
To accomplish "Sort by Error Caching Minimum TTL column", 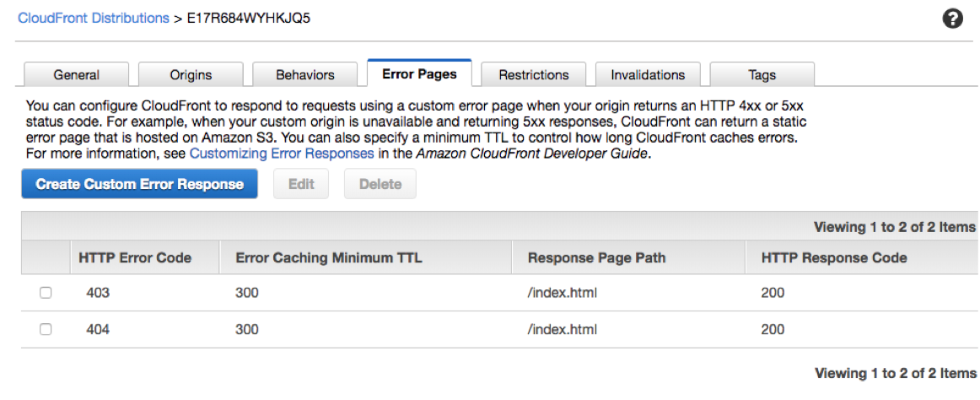I will pyautogui.click(x=329, y=257).
